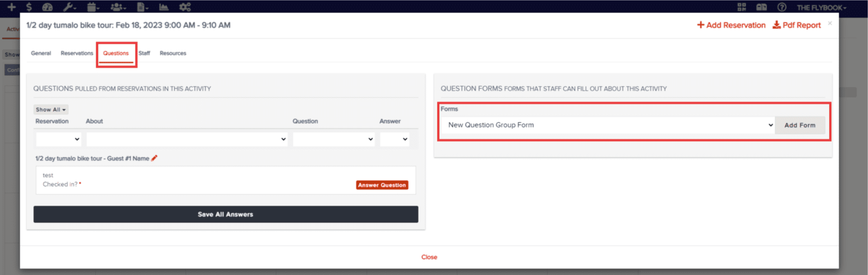Open the Staff tab
868x275 pixels.
(144, 53)
